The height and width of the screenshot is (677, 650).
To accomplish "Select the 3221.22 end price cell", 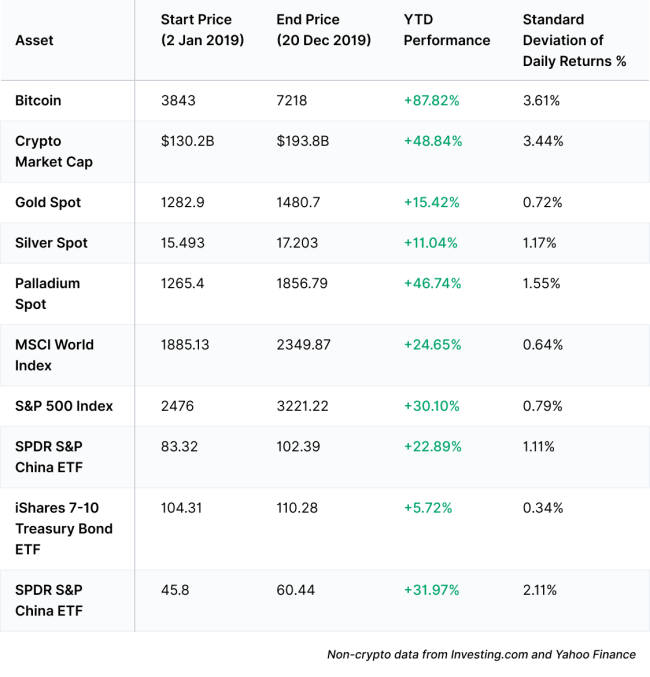I will coord(302,406).
